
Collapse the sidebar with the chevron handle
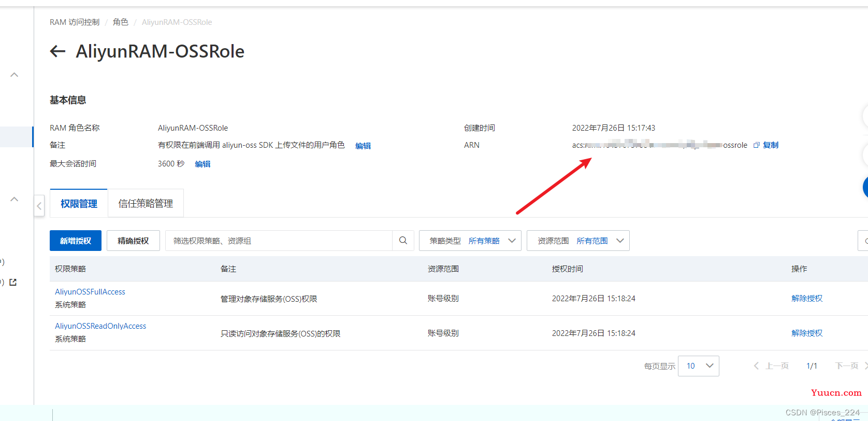(39, 206)
